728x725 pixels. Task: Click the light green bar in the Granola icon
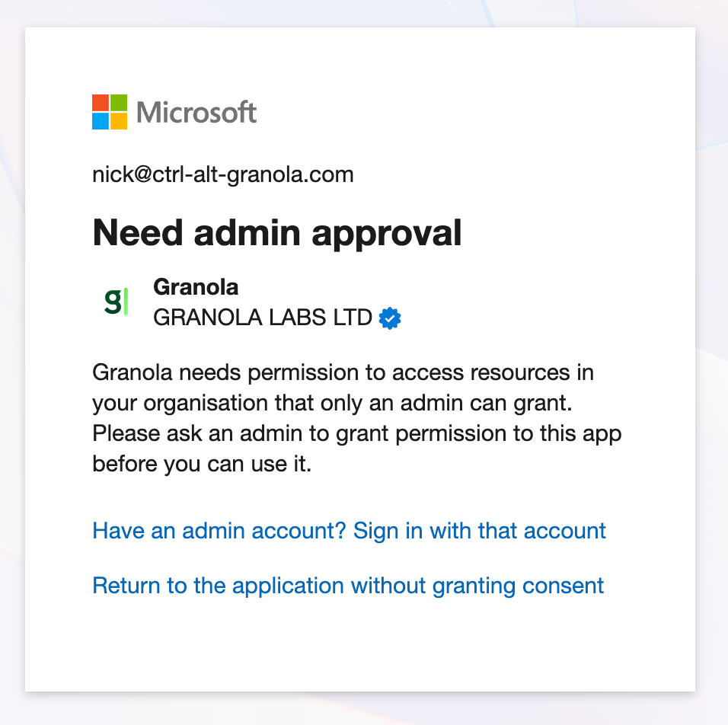coord(126,301)
